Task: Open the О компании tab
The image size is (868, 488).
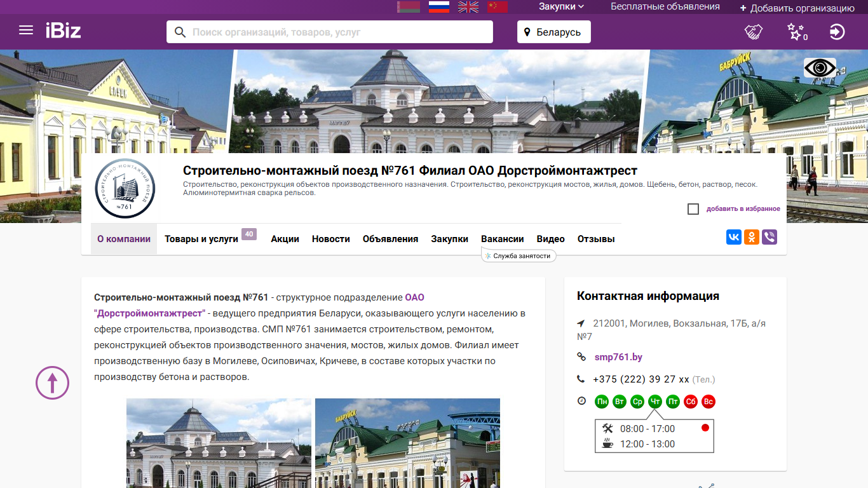Action: coord(124,239)
